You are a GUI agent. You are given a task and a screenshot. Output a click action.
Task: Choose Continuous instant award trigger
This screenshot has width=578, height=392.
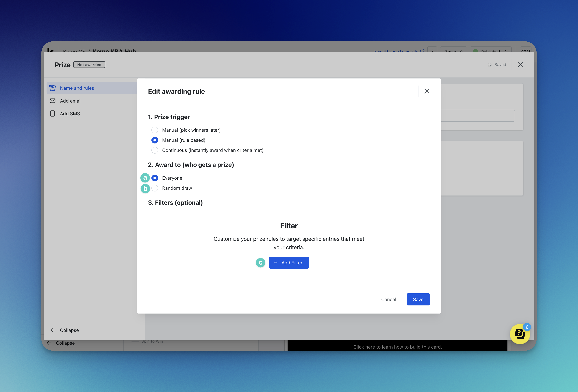155,150
